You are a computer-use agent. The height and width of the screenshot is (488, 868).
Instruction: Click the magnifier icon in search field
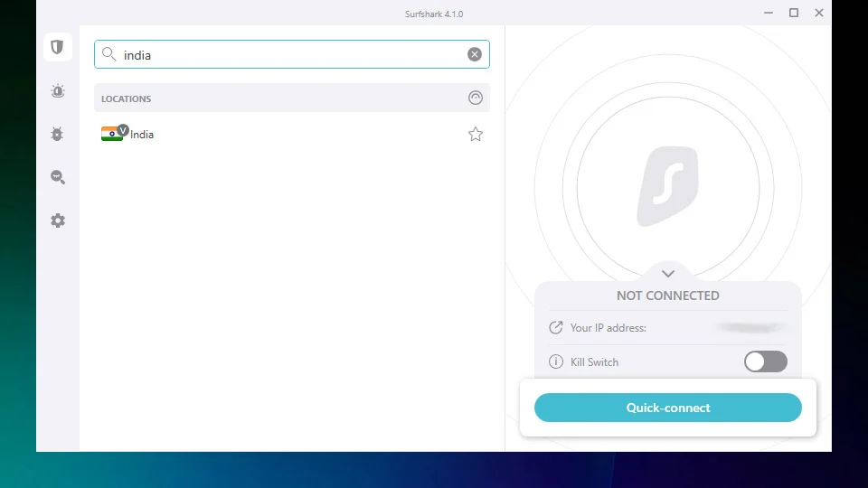point(109,54)
